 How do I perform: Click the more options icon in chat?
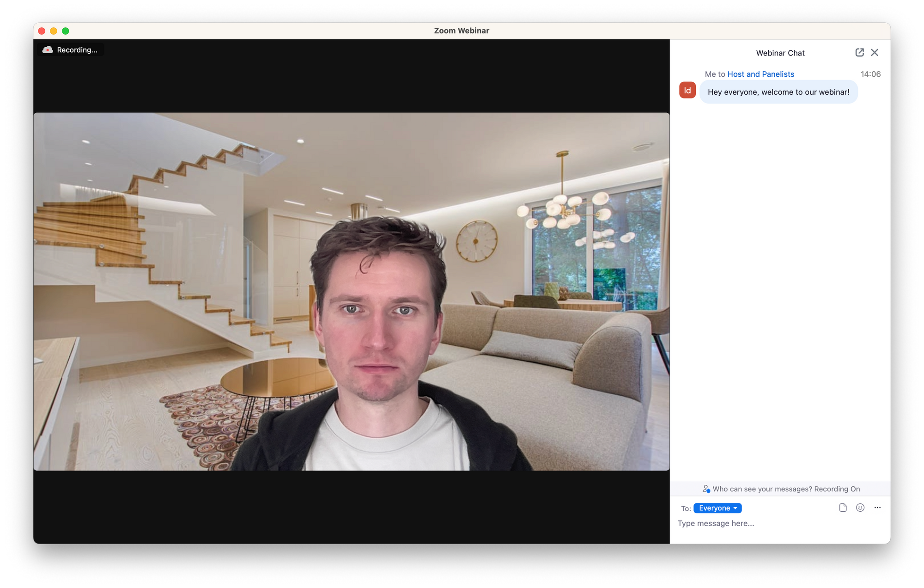coord(877,507)
